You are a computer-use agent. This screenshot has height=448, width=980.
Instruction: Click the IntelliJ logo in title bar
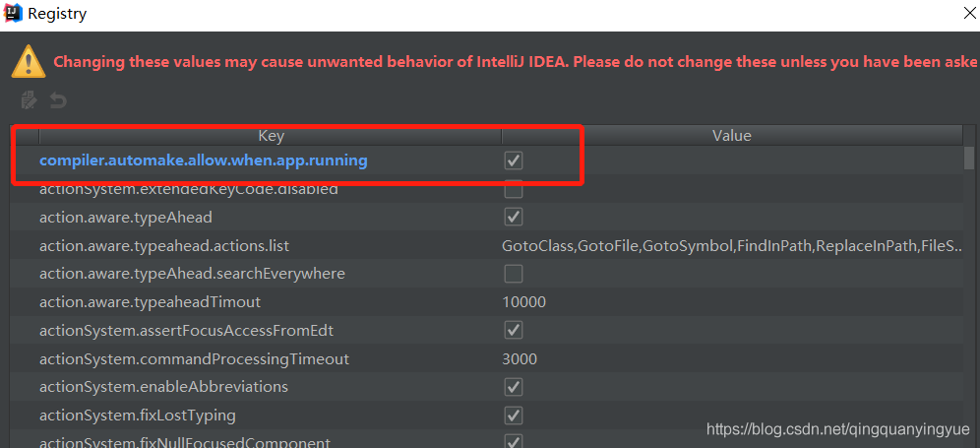coord(13,13)
